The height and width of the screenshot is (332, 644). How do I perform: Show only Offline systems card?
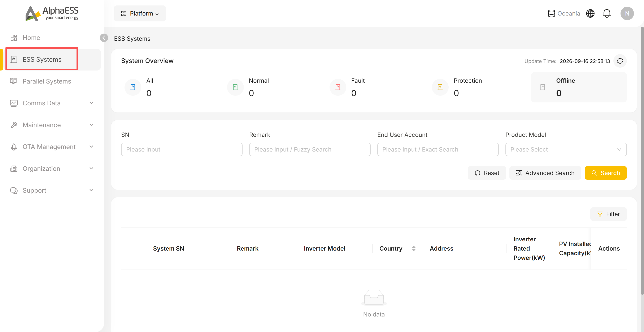click(x=579, y=87)
